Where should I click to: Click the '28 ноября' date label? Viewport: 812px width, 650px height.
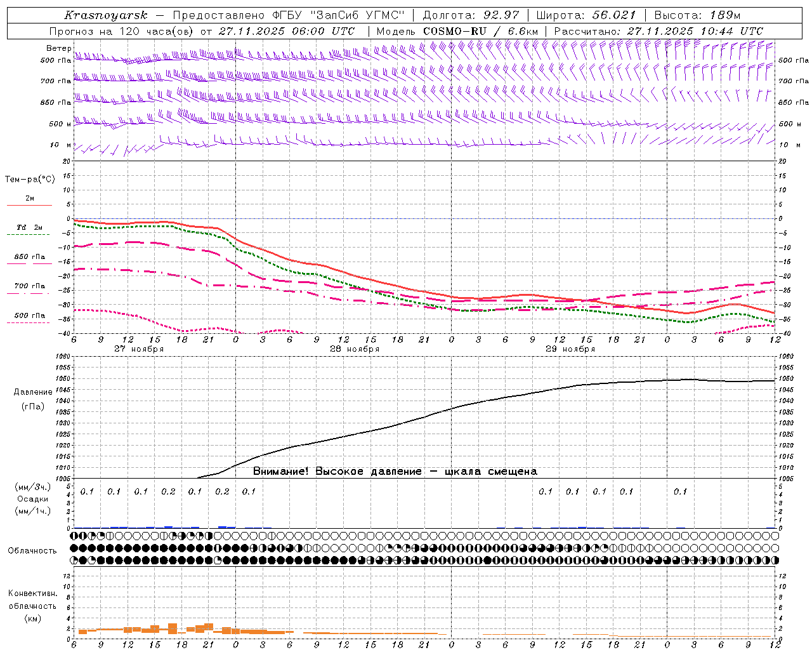point(355,349)
